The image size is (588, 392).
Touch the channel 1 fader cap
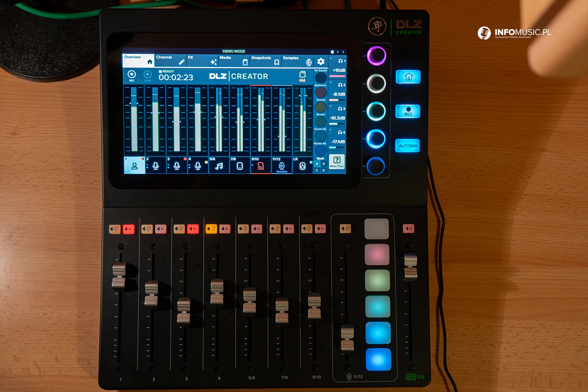pyautogui.click(x=119, y=276)
